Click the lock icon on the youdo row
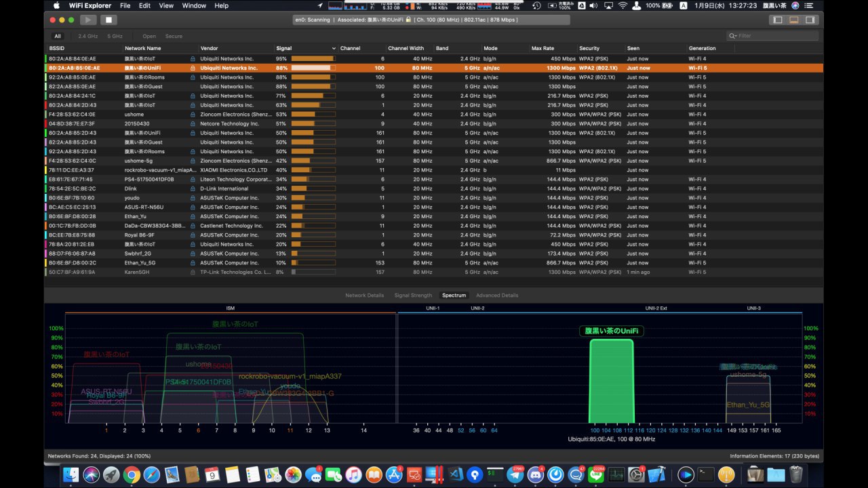The width and height of the screenshot is (868, 488). tap(193, 198)
